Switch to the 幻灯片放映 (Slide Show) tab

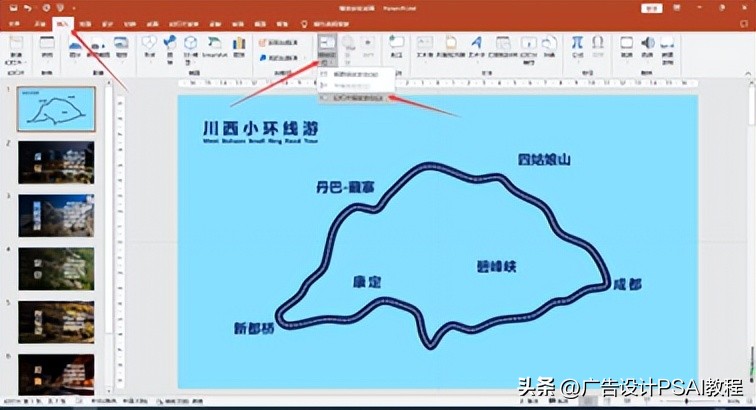coord(184,24)
